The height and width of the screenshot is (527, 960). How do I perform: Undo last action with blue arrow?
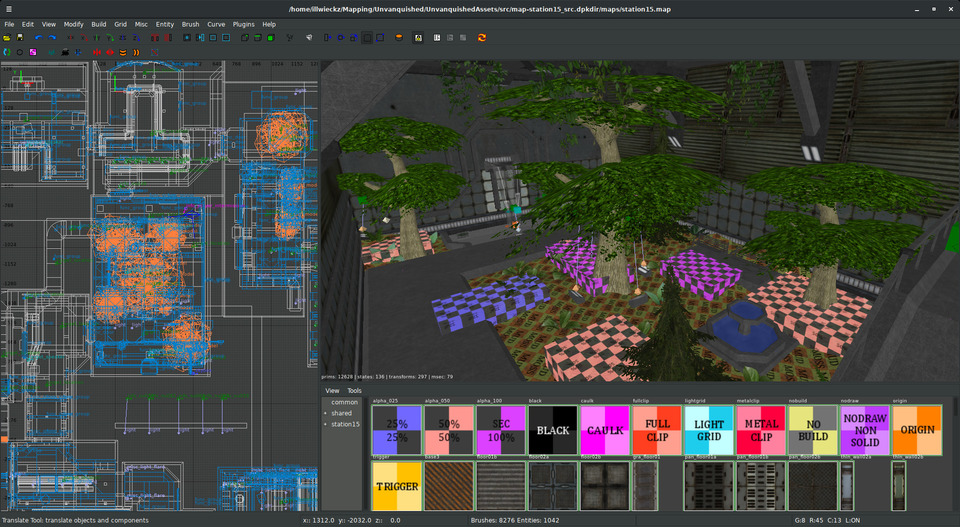(x=39, y=37)
